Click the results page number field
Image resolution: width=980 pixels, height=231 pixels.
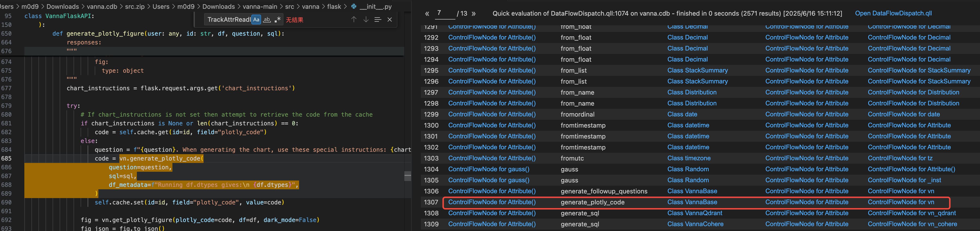coord(445,13)
